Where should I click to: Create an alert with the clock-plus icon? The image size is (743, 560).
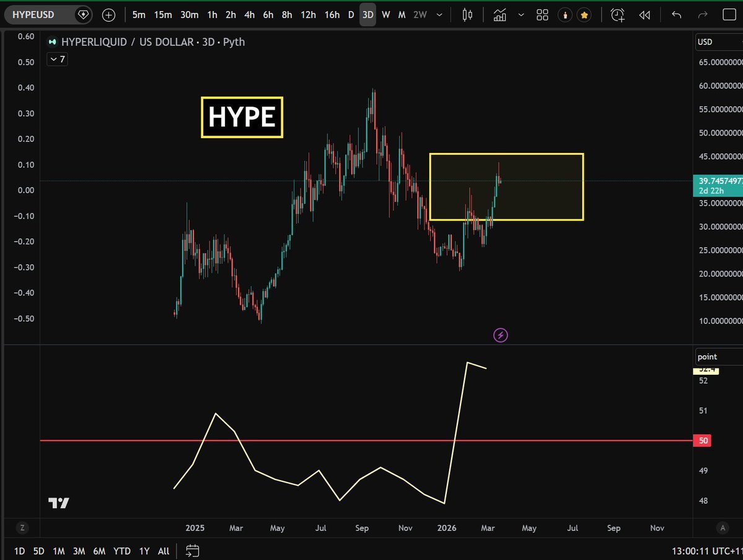coord(617,14)
